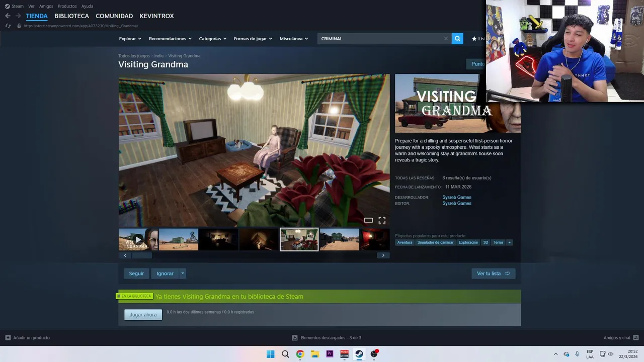
Task: Open OBS Studio from the taskbar
Action: pos(374,354)
